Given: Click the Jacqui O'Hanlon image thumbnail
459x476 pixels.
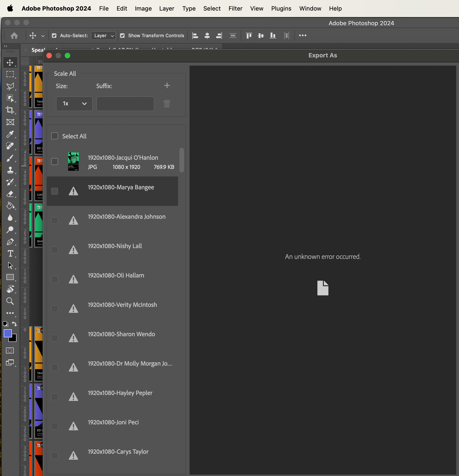Looking at the screenshot, I should pos(73,161).
